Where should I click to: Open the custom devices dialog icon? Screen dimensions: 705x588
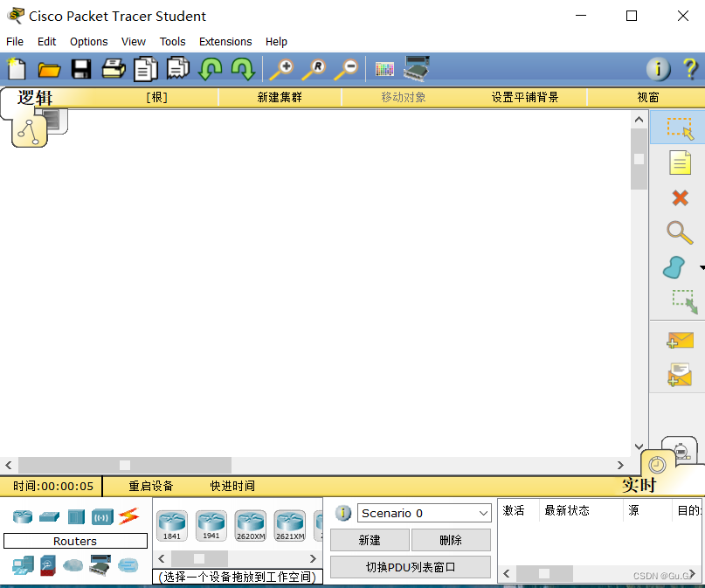click(x=417, y=69)
